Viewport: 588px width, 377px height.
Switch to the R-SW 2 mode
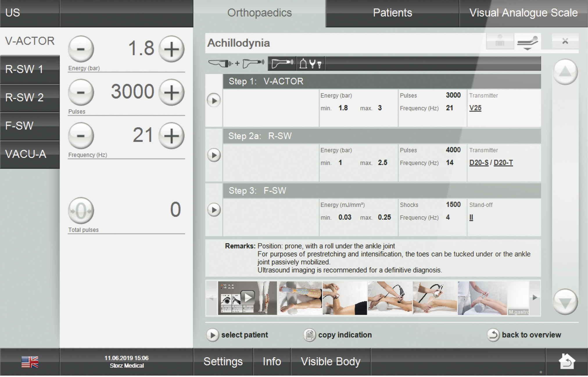(30, 98)
